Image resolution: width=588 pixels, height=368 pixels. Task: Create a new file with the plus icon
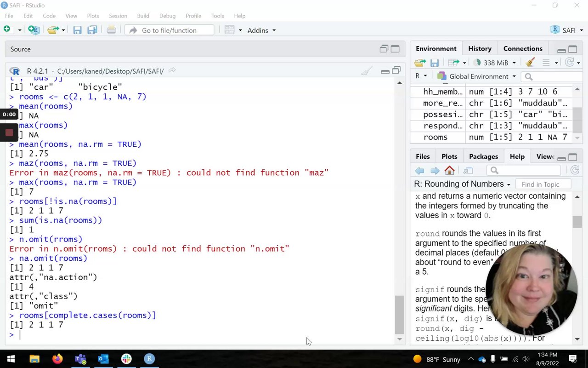click(x=7, y=30)
